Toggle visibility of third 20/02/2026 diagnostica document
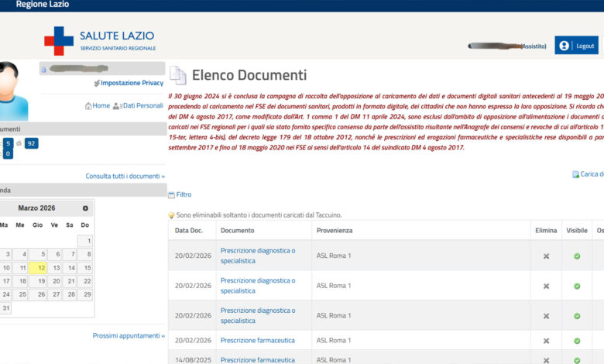604x364 pixels. click(x=577, y=316)
